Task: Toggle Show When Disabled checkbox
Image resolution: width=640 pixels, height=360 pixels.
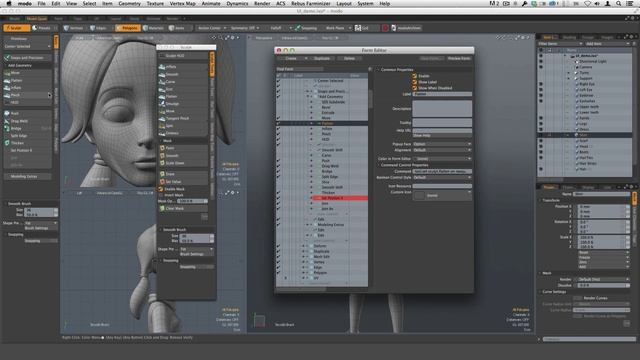Action: click(415, 88)
